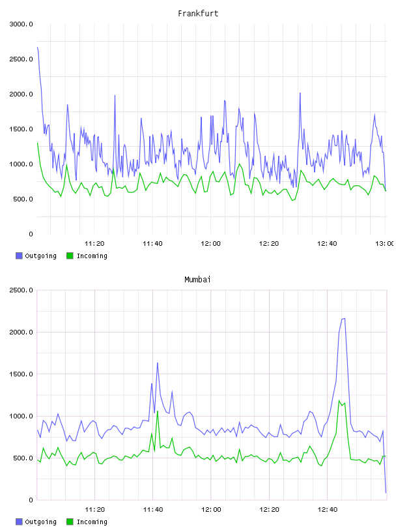Screen dimensions: 396x532
Task: Click Frankfurt's 0 y-axis label
Action: point(31,234)
